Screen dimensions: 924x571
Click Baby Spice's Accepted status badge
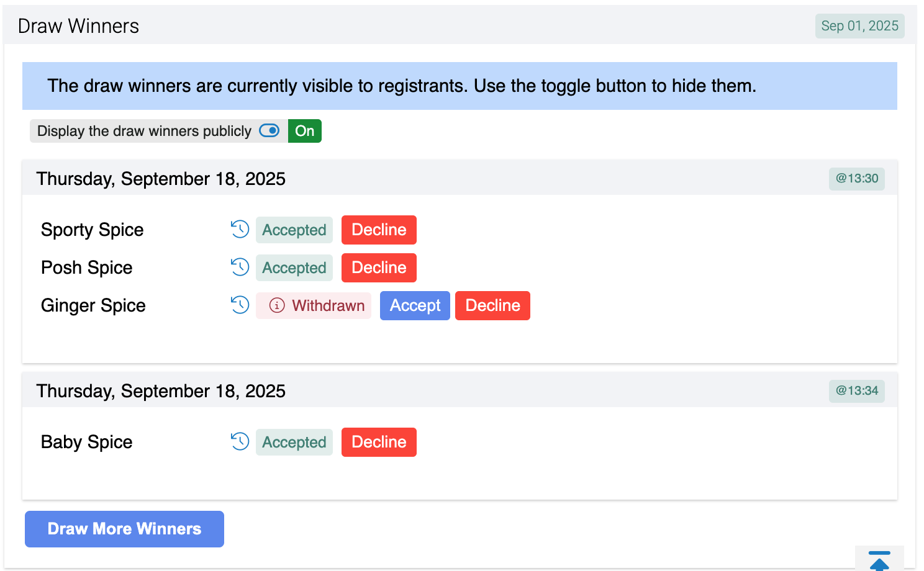(294, 442)
